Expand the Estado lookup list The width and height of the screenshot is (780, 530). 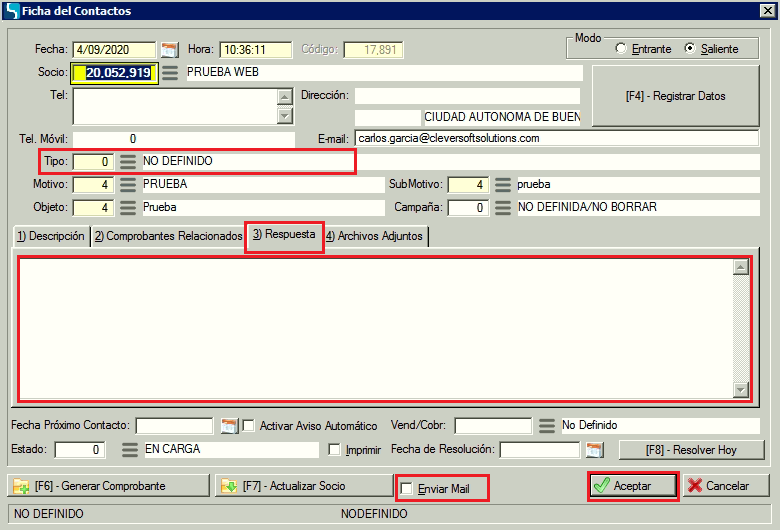[128, 450]
